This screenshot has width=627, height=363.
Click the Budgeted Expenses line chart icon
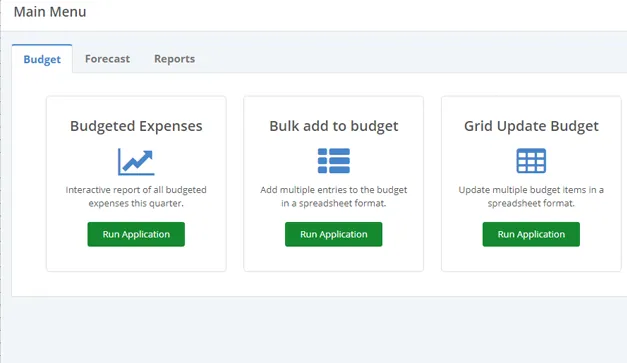pos(136,162)
